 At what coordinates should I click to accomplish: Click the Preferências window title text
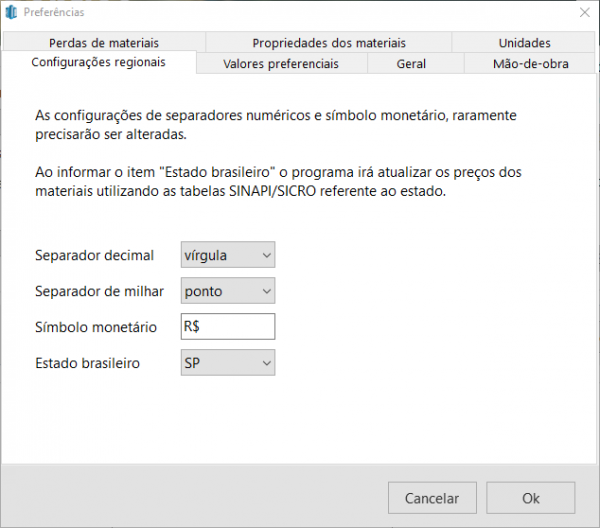(54, 12)
